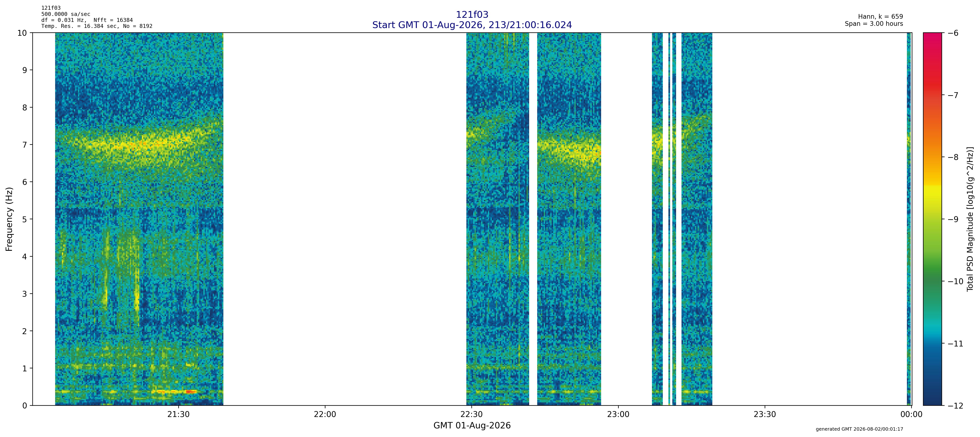The height and width of the screenshot is (437, 980).
Task: Select the colorbar tick label −9
Action: [953, 219]
